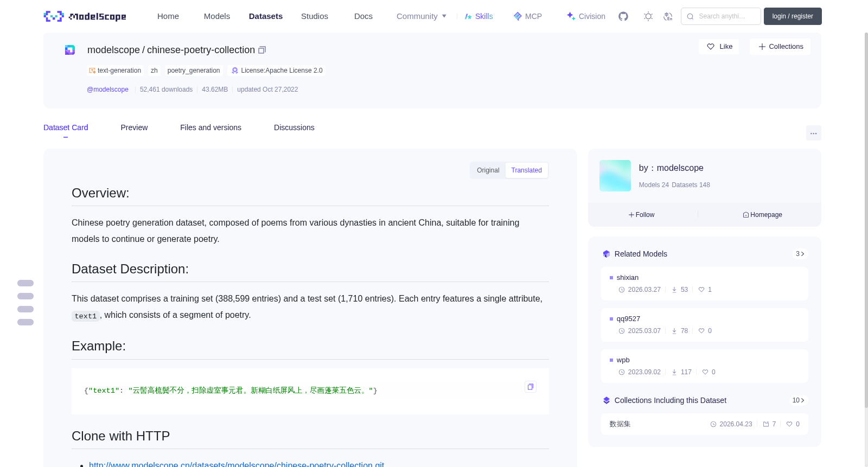
Task: Jump to last section via side outline marker
Action: click(25, 322)
